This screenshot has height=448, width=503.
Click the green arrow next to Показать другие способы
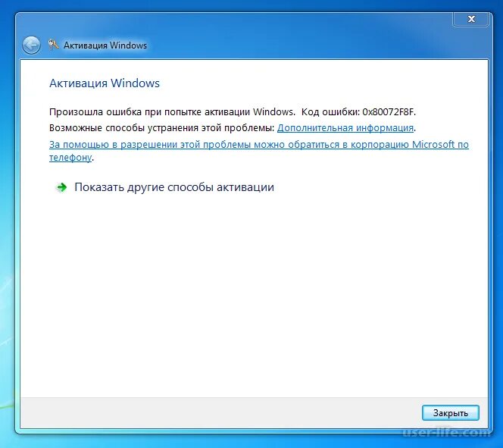pos(61,187)
